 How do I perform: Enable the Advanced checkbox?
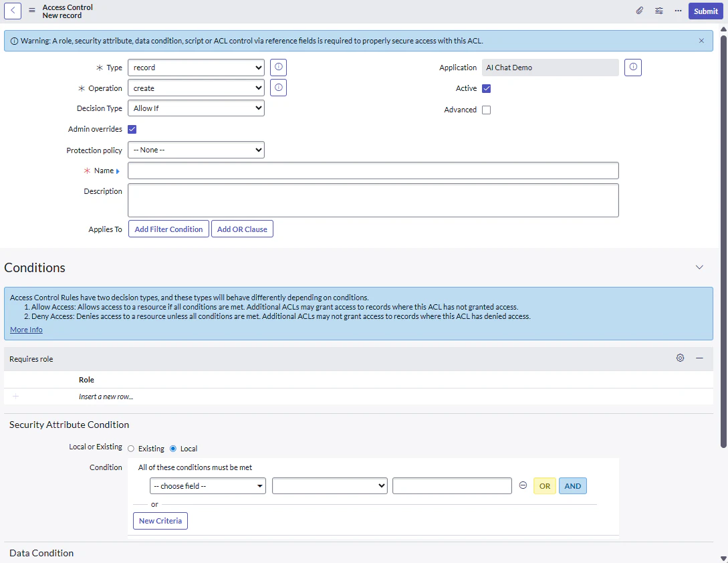[486, 110]
